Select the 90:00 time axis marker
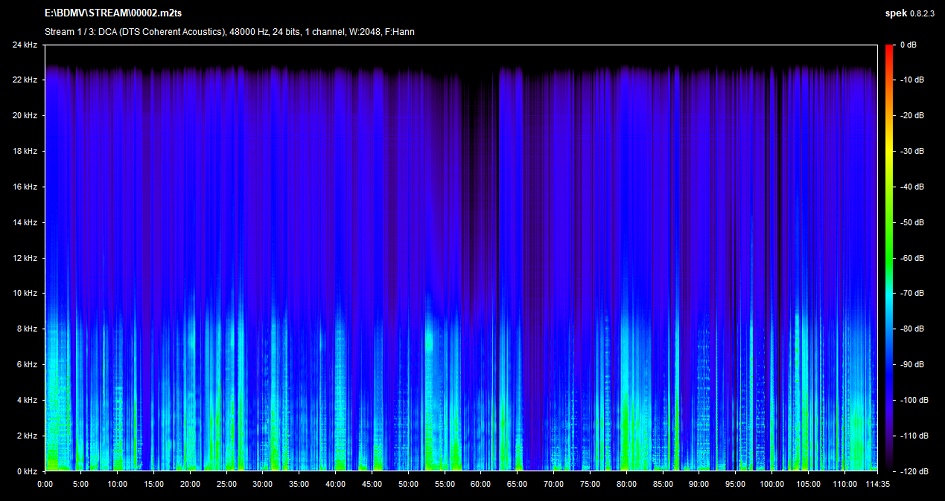This screenshot has height=501, width=945. (x=698, y=484)
